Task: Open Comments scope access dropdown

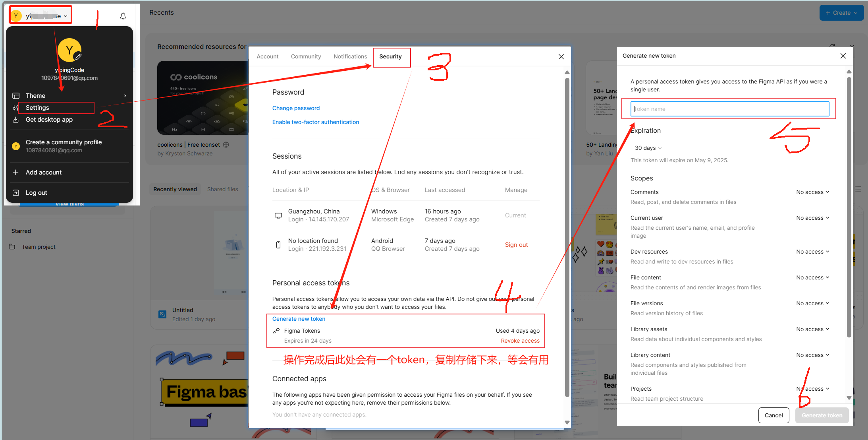Action: coord(812,192)
